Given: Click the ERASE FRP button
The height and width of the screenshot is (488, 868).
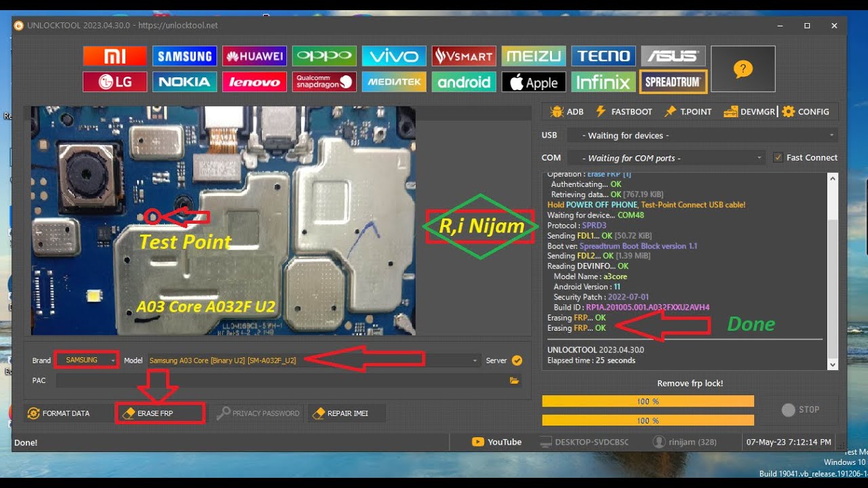Looking at the screenshot, I should 160,413.
